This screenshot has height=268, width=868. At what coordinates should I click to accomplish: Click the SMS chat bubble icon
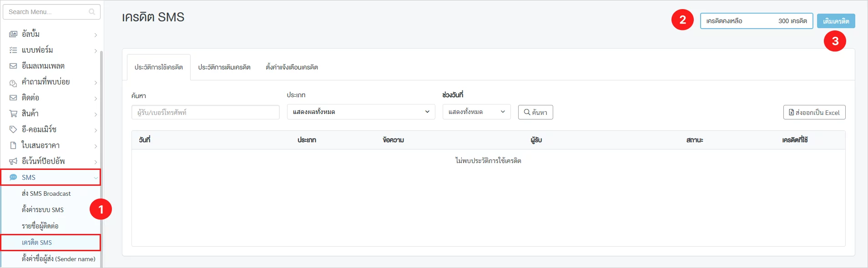pos(13,177)
